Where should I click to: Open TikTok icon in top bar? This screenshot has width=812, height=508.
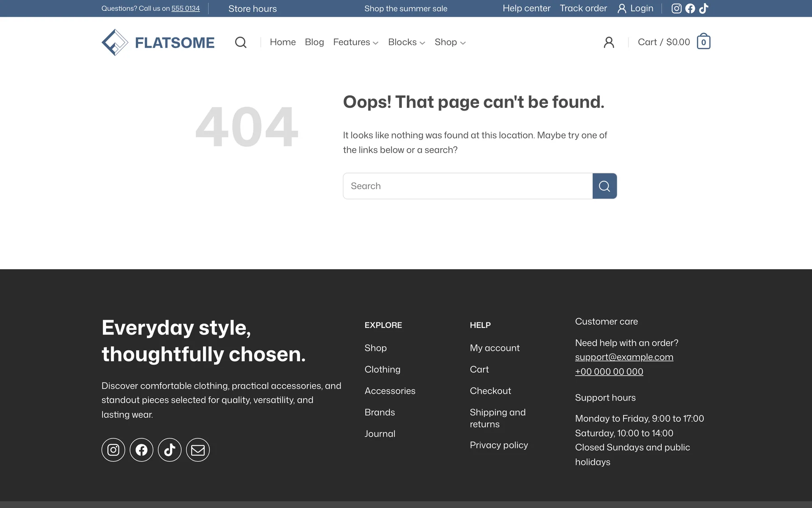click(704, 8)
